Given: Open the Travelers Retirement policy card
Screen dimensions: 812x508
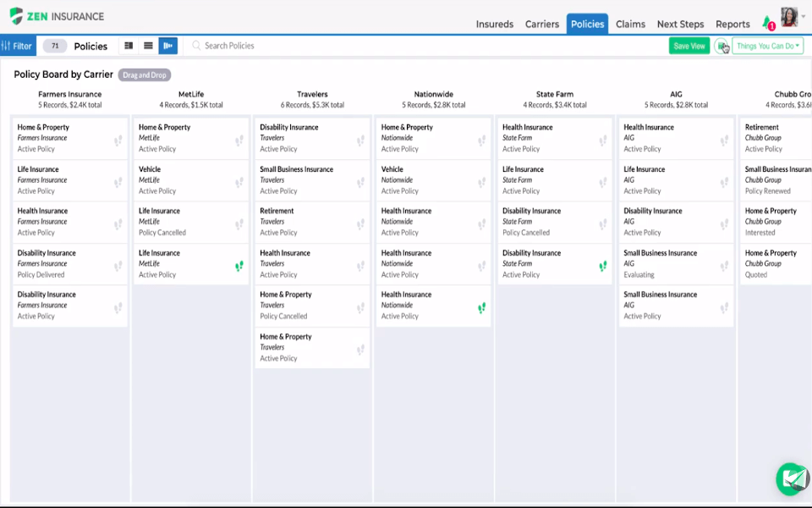Looking at the screenshot, I should 312,222.
